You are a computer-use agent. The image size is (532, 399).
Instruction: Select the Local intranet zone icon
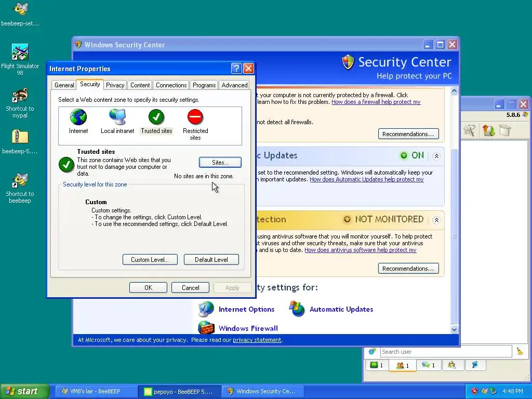point(117,117)
